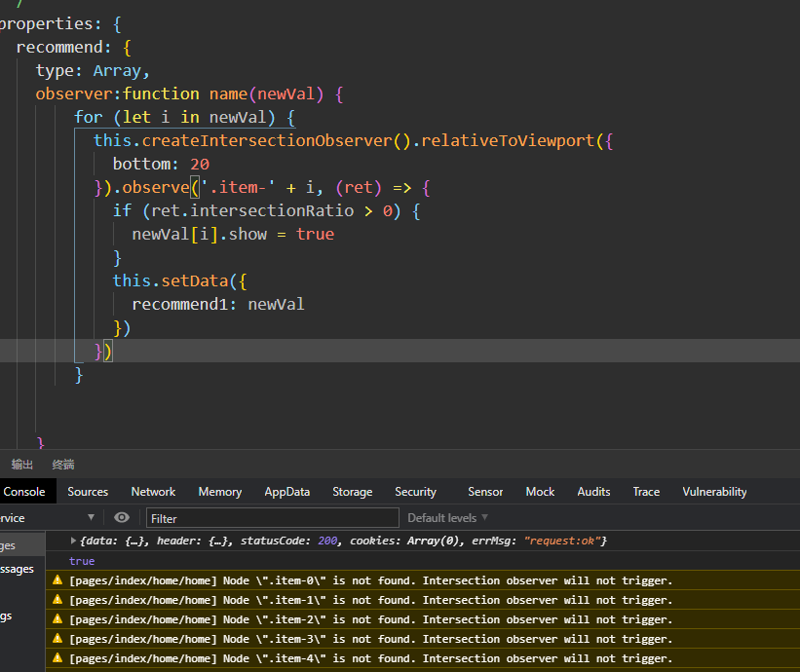The width and height of the screenshot is (800, 672).
Task: Switch to the Console tab
Action: (x=24, y=492)
